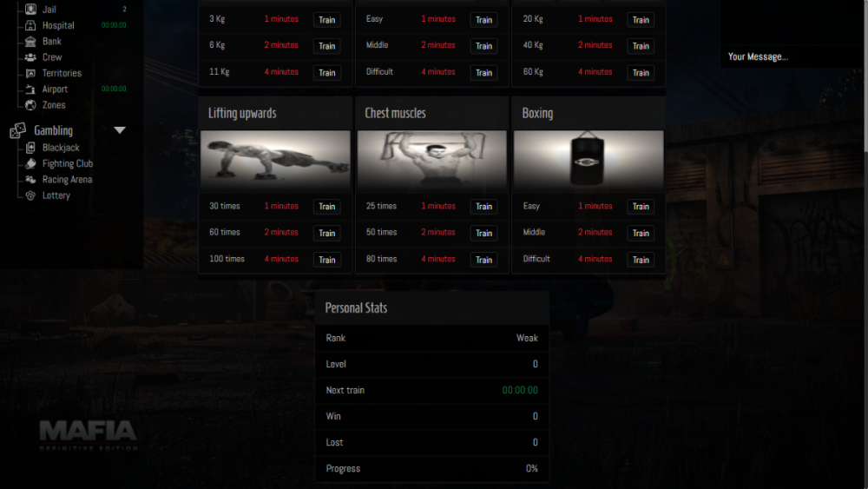This screenshot has height=489, width=868.
Task: Click the Your Message input field
Action: [x=792, y=56]
